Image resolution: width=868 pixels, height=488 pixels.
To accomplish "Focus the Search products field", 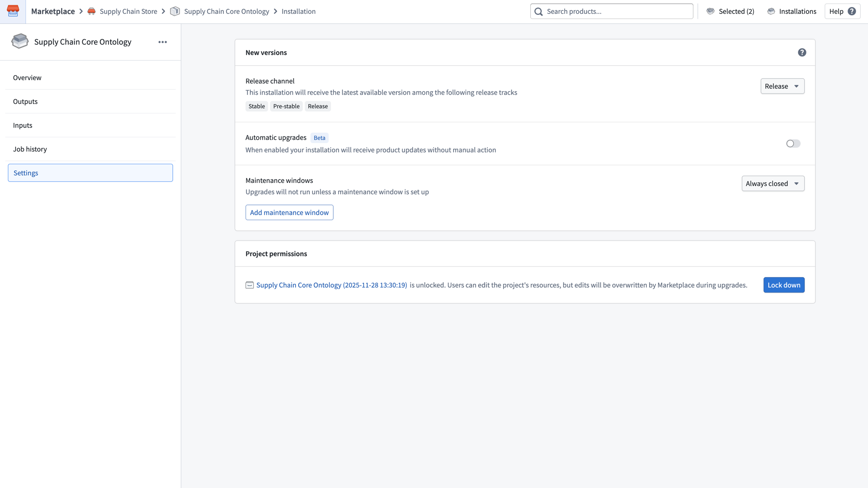I will tap(612, 11).
